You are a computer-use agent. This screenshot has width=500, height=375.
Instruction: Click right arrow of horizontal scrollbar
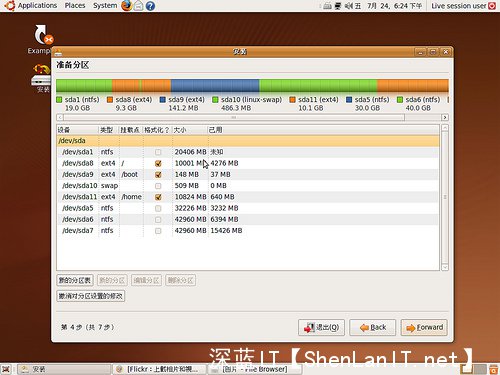pos(445,117)
